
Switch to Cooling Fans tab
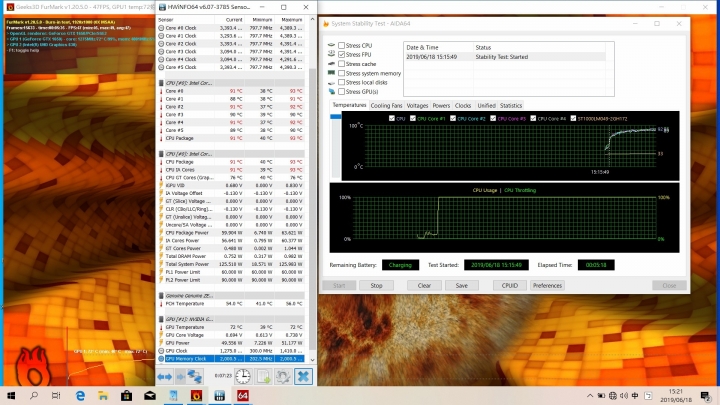point(386,106)
